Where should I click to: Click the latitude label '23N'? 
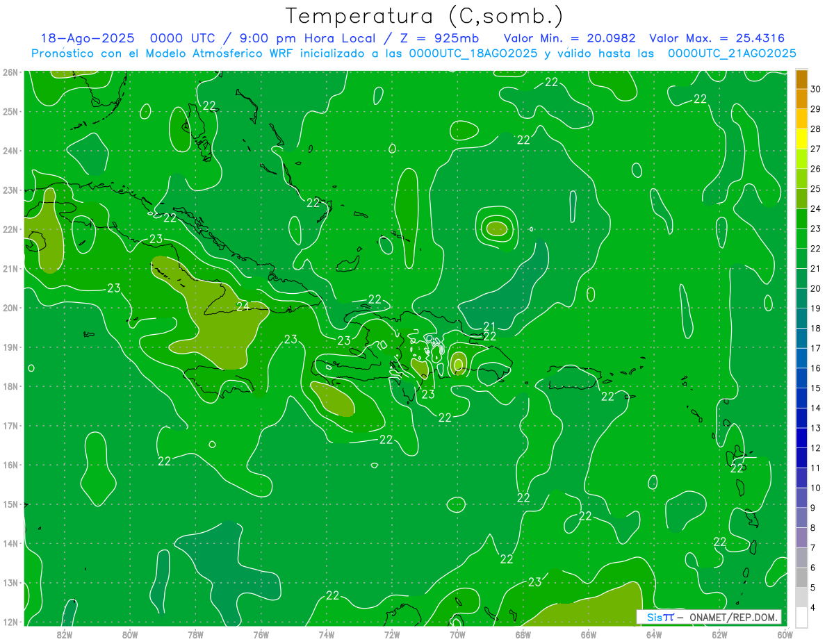pyautogui.click(x=10, y=190)
